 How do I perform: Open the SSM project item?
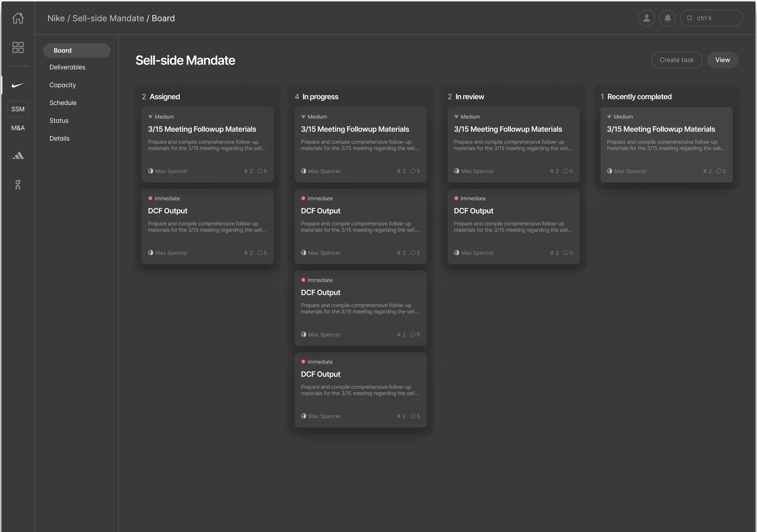pyautogui.click(x=18, y=109)
